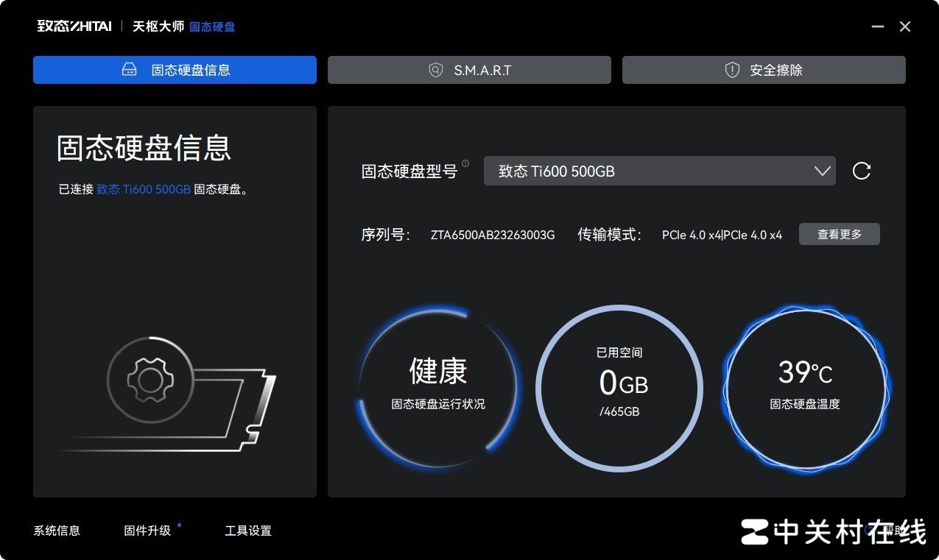Click the 致态 Ti600 500GB blue link text

point(144,189)
